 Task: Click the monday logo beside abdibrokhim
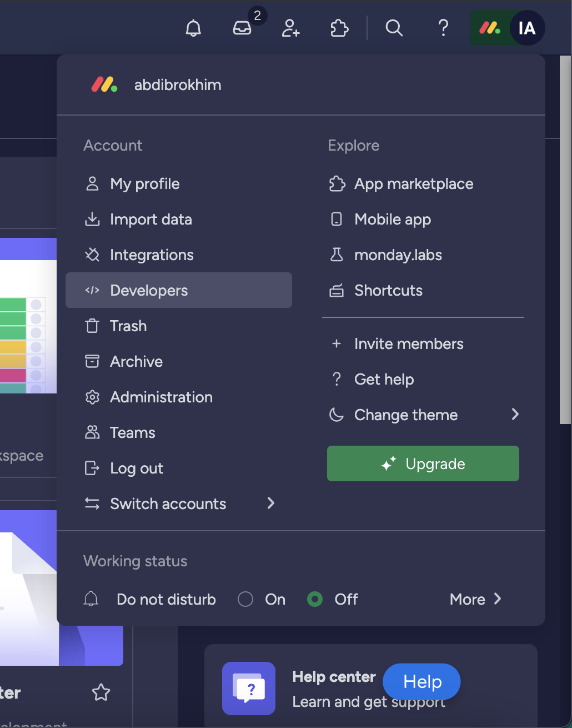[x=104, y=85]
